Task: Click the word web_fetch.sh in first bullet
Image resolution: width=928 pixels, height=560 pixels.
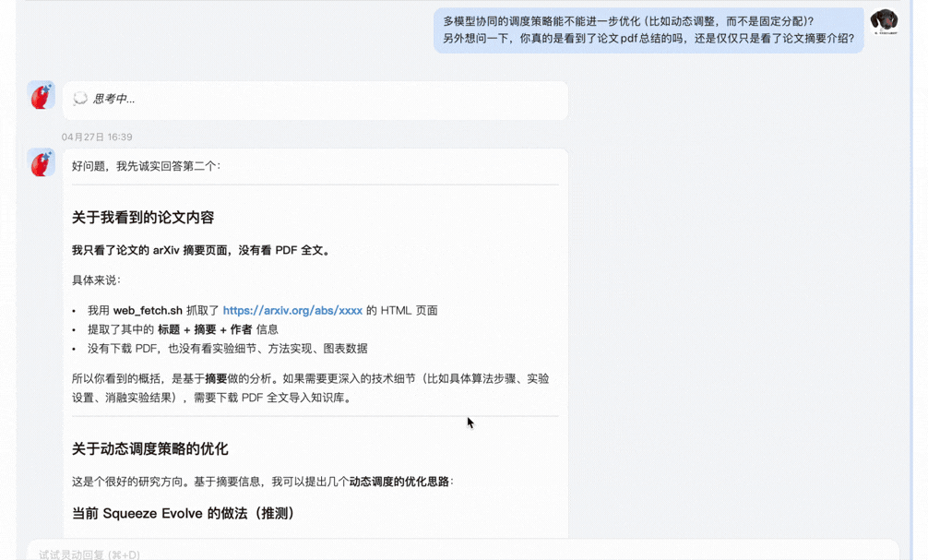Action: tap(148, 310)
